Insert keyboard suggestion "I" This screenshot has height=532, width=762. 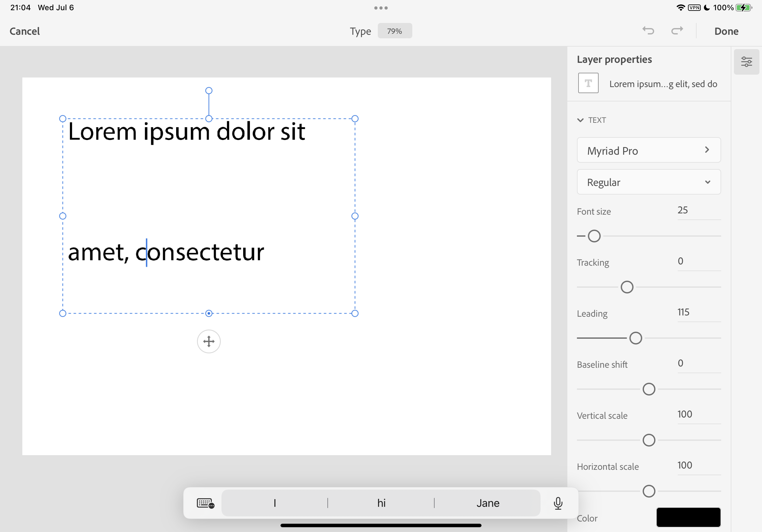tap(275, 503)
